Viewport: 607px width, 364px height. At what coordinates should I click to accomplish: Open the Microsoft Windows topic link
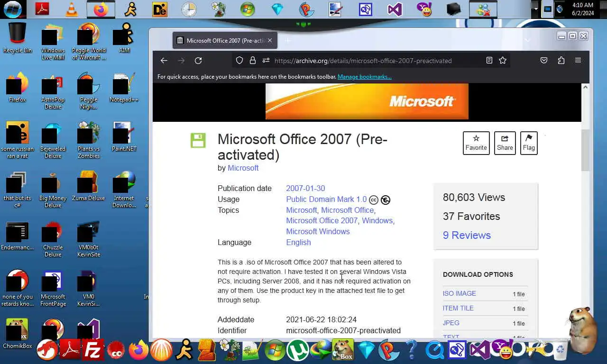point(318,231)
